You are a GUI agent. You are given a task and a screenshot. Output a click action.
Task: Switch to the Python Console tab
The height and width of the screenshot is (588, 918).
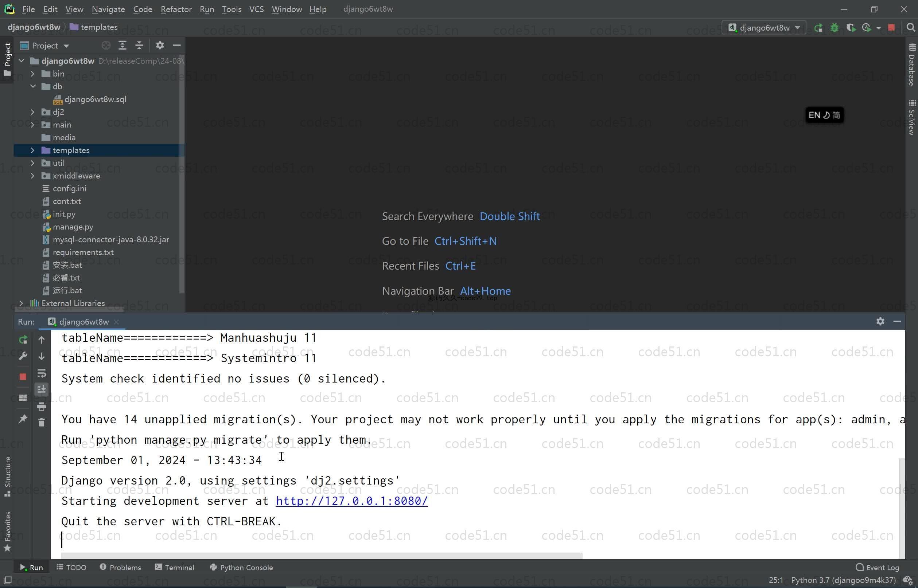pos(241,567)
